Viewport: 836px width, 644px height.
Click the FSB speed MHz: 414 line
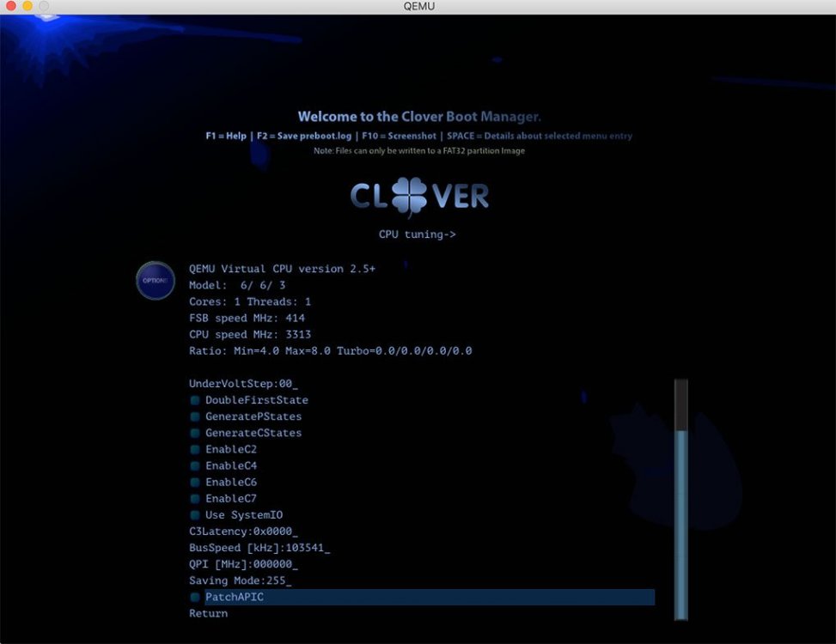tap(247, 319)
